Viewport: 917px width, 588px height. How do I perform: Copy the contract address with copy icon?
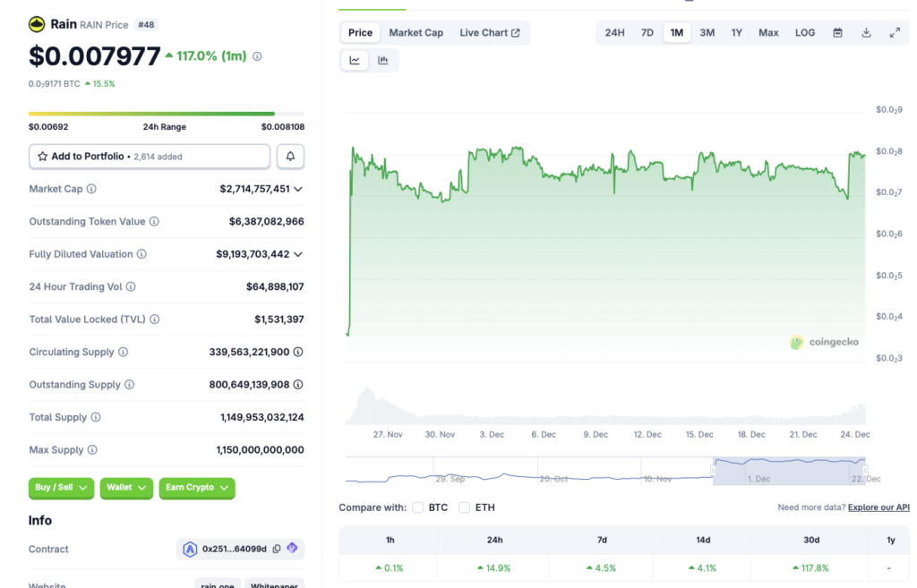point(276,549)
